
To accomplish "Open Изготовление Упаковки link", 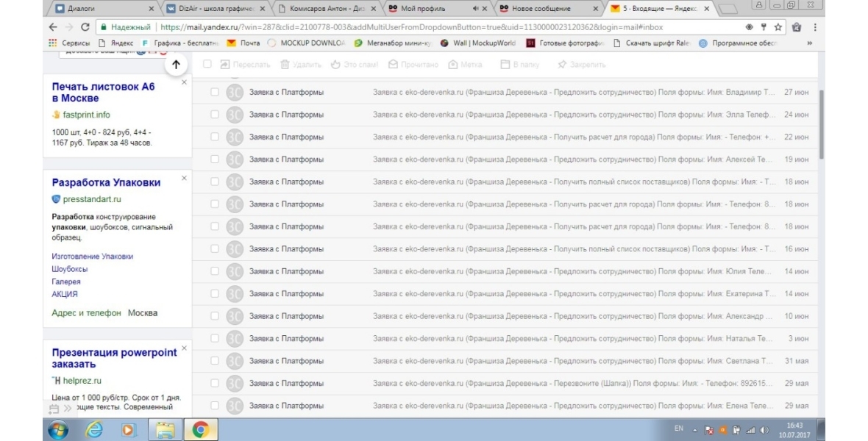I will (93, 257).
